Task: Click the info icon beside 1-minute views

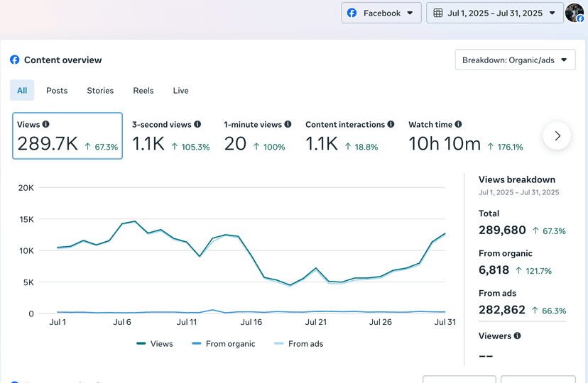Action: pyautogui.click(x=288, y=124)
